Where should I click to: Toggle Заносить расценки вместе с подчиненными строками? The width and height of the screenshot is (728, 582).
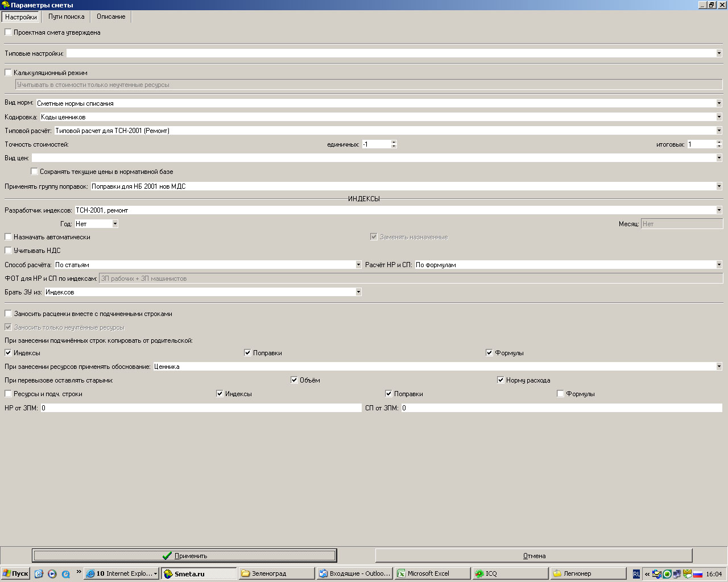click(x=8, y=314)
